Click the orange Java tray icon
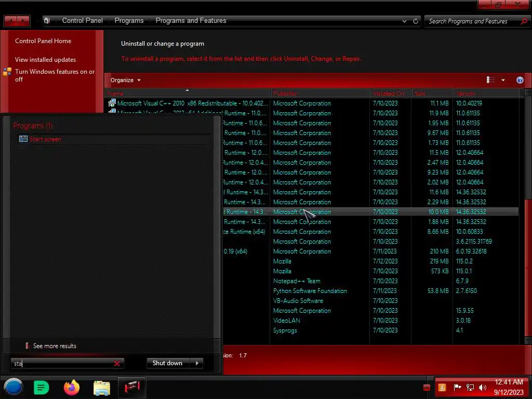Image resolution: width=532 pixels, height=399 pixels. pos(442,388)
